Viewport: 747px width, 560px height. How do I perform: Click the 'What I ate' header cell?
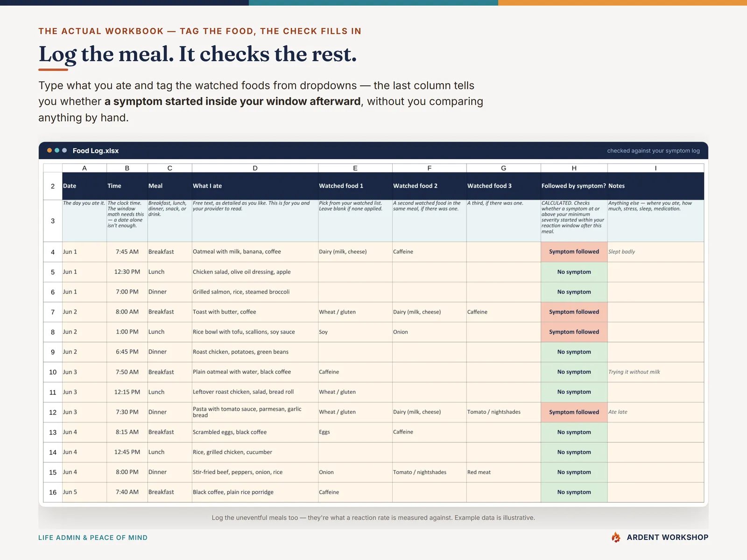click(x=255, y=186)
